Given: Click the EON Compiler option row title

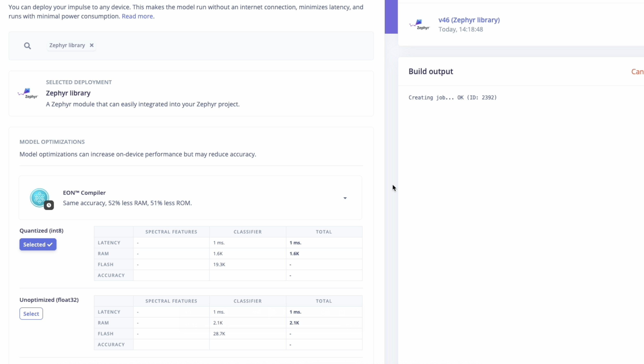Looking at the screenshot, I should pos(84,193).
